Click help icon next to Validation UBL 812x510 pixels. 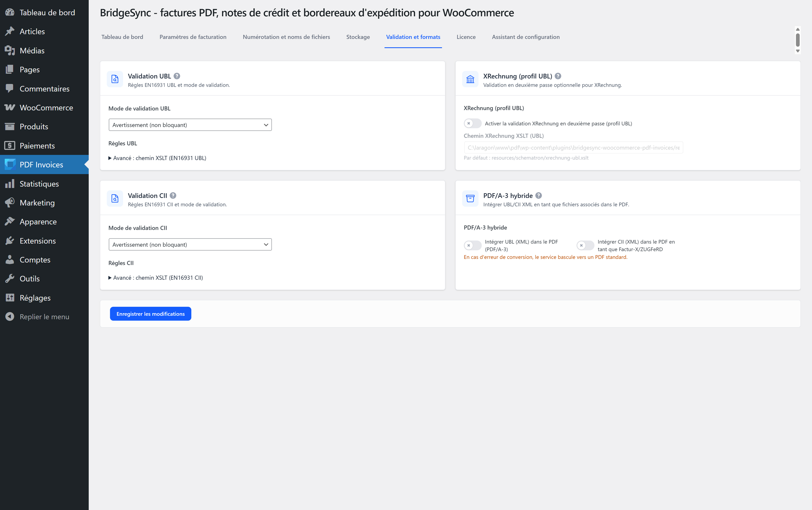tap(177, 76)
